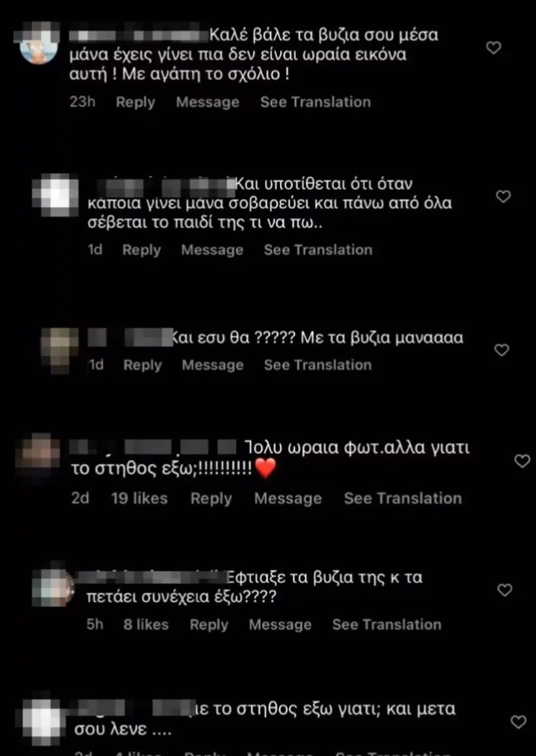The height and width of the screenshot is (756, 536).
Task: Like the comment starting with 'Καλέ βάλε'
Action: 493,48
